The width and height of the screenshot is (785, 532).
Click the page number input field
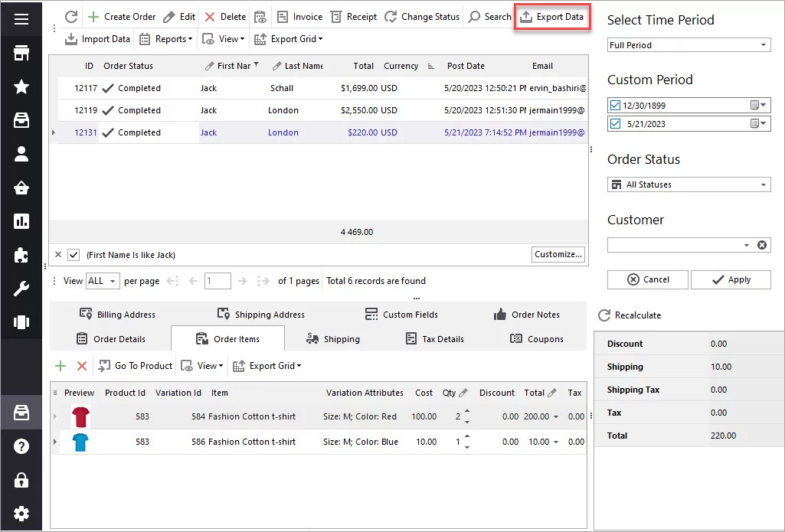click(218, 281)
